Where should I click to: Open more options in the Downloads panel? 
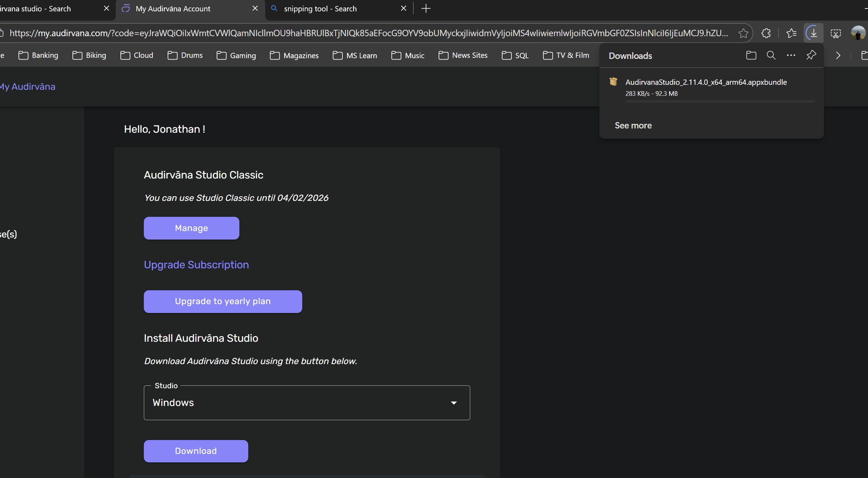(791, 55)
